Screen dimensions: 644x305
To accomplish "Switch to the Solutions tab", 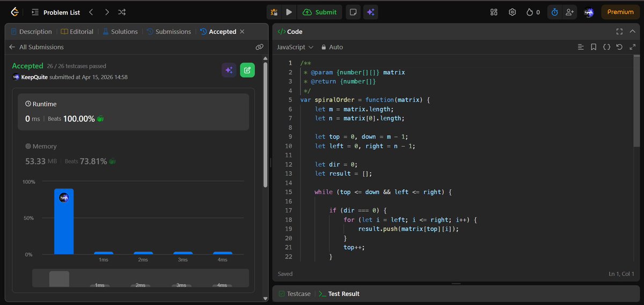I will [120, 32].
